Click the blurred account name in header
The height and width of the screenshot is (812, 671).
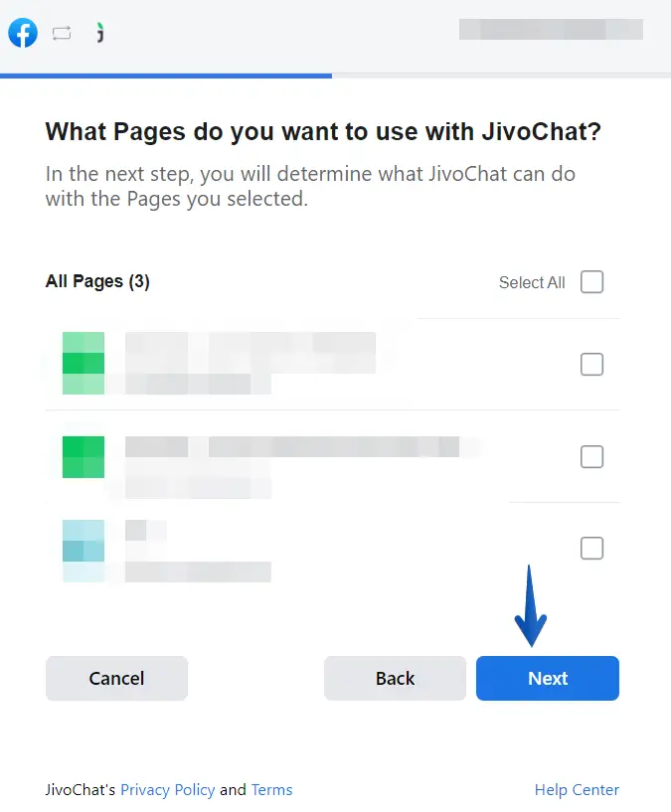(550, 30)
